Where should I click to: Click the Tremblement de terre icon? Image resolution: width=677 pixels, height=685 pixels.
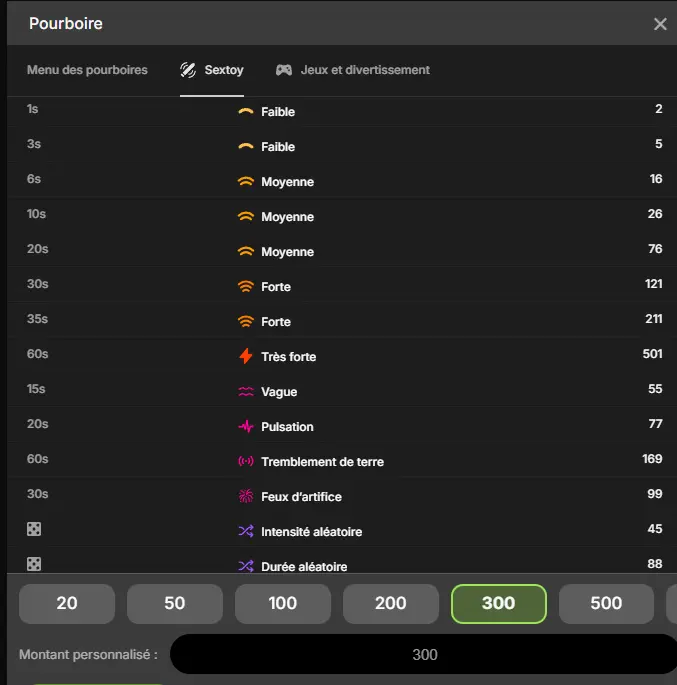pyautogui.click(x=246, y=462)
